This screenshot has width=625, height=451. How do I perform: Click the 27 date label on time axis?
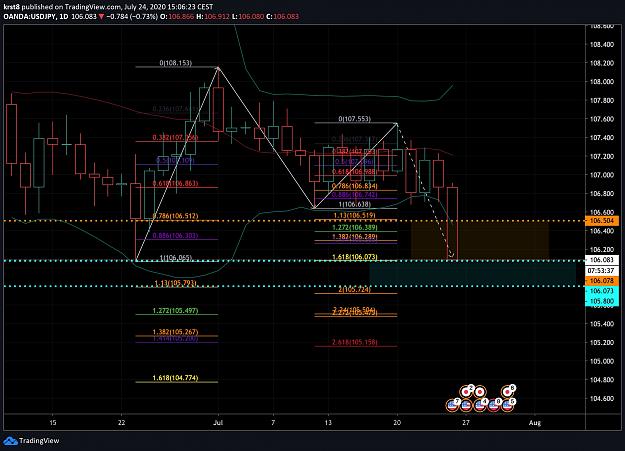(466, 423)
